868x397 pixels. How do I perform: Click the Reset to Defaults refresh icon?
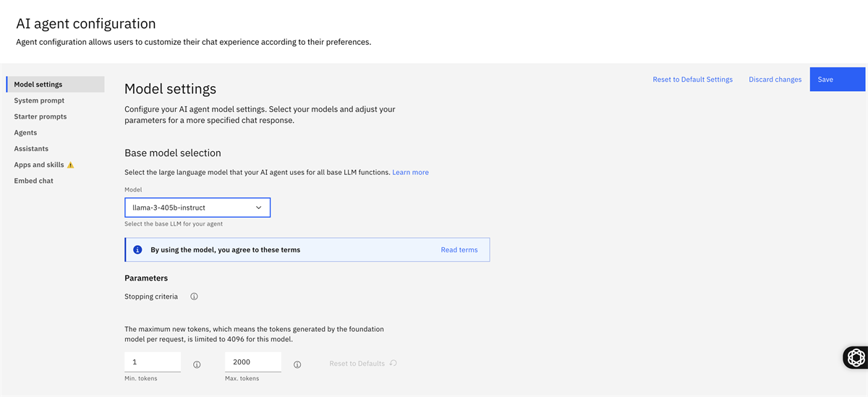click(x=393, y=363)
